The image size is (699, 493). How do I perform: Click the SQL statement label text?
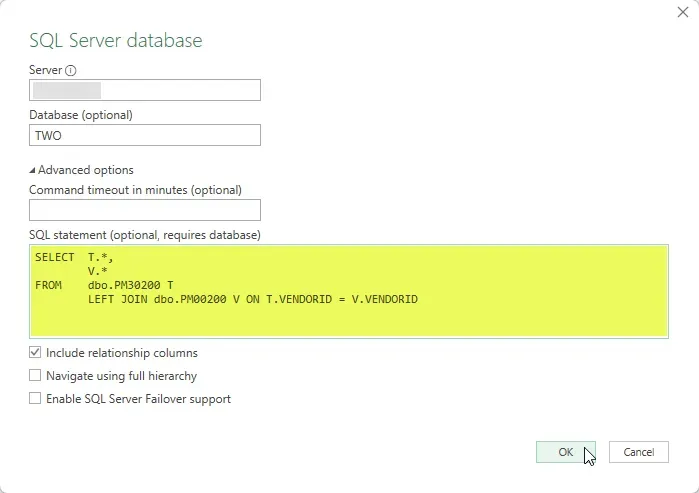click(145, 235)
